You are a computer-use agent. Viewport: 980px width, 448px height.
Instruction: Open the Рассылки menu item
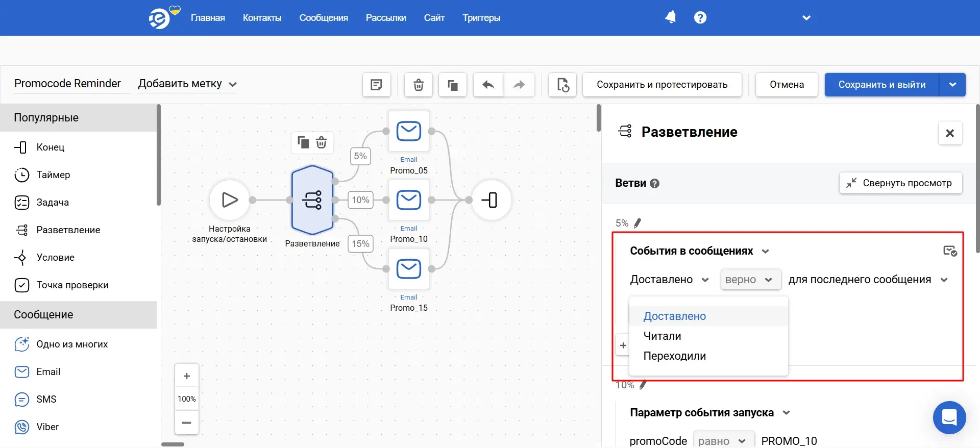(x=385, y=18)
